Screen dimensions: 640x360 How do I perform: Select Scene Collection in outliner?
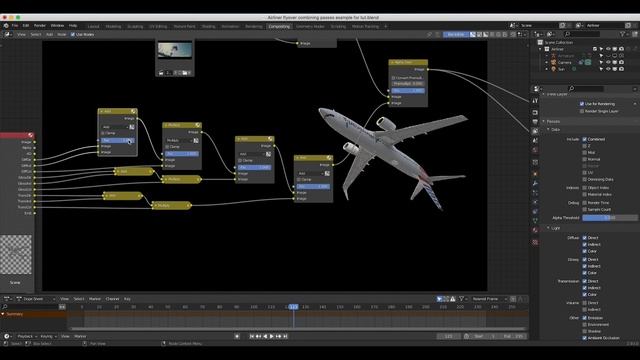click(558, 42)
